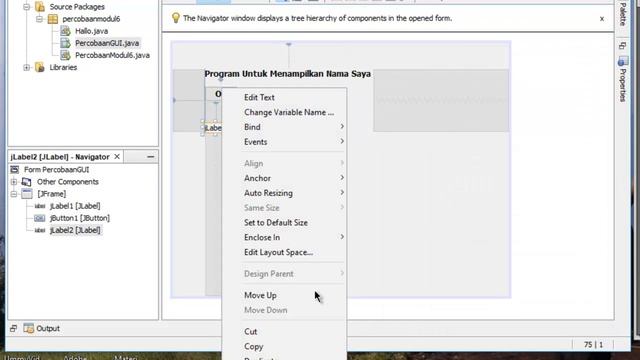Choose Move Up in context menu
Screen dimensions: 640x360
(x=260, y=296)
